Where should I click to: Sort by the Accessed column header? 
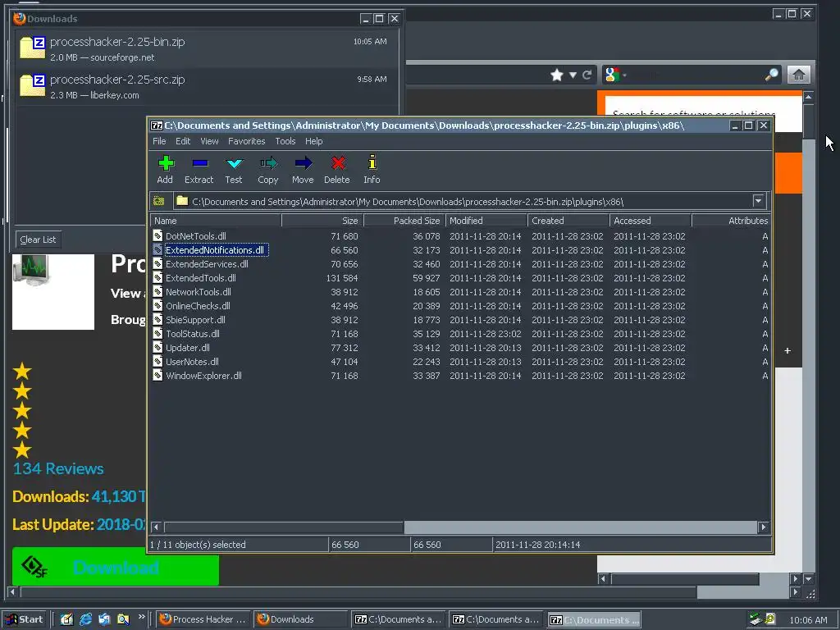[x=651, y=220]
